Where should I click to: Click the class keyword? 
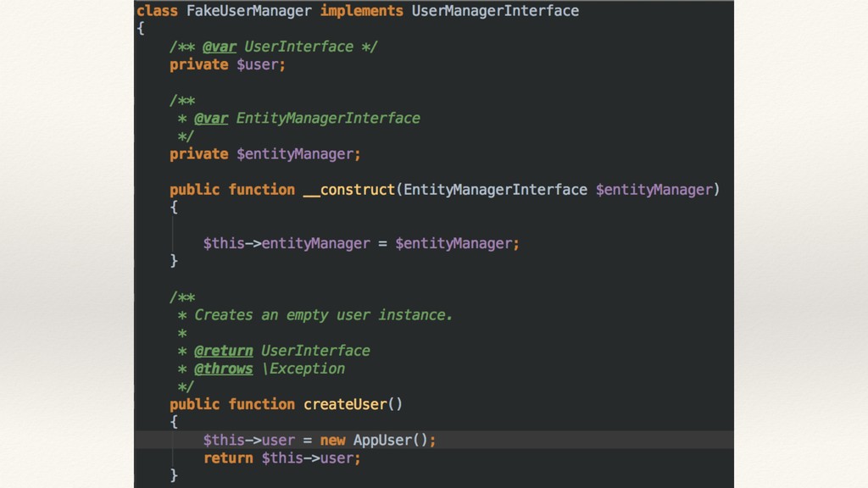(157, 11)
